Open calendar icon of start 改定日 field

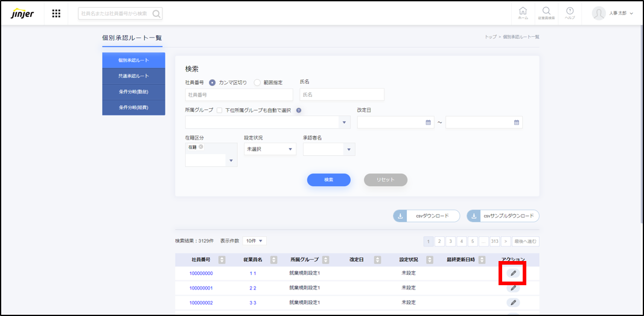point(429,122)
